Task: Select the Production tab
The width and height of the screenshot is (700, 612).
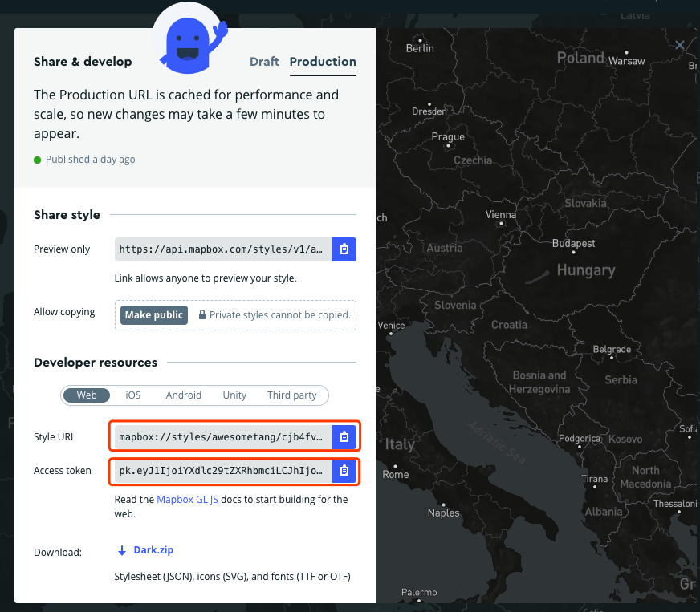Action: pos(323,62)
